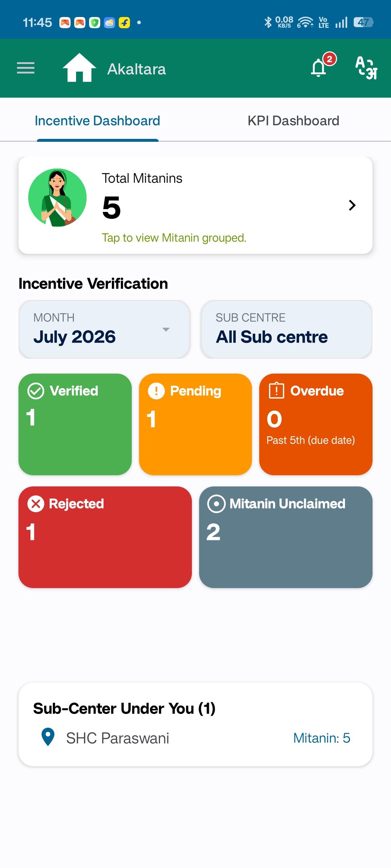Viewport: 391px width, 868px height.
Task: Tap the home icon in header
Action: point(79,68)
